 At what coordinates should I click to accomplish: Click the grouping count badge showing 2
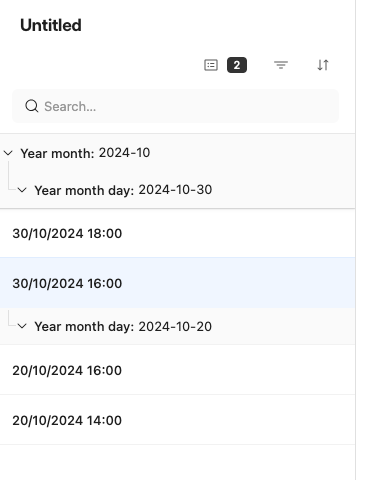tap(237, 65)
